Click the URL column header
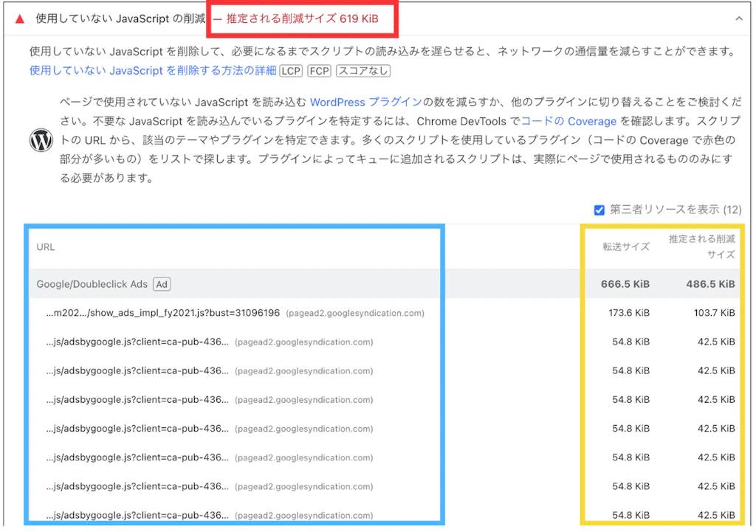This screenshot has height=532, width=756. click(x=46, y=247)
